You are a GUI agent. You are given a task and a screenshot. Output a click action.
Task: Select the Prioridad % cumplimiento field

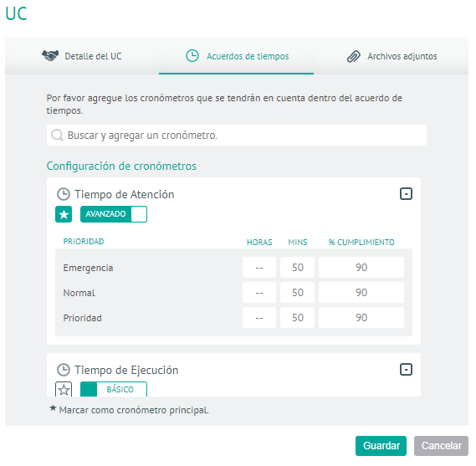pos(361,318)
